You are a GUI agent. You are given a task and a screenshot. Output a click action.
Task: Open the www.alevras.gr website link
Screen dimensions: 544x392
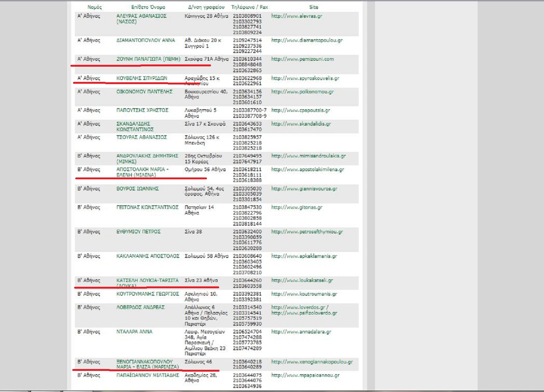pos(296,16)
